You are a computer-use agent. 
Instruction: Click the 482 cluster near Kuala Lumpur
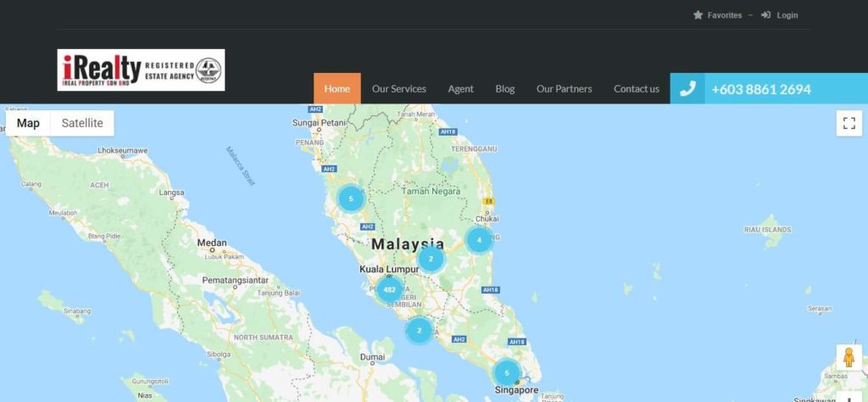(390, 289)
